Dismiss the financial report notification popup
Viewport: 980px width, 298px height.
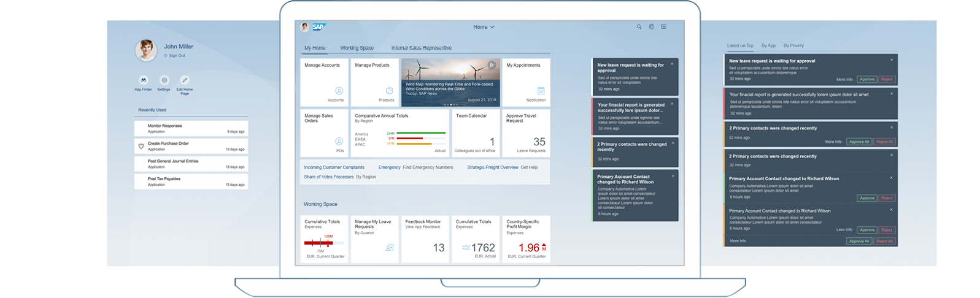click(x=672, y=104)
